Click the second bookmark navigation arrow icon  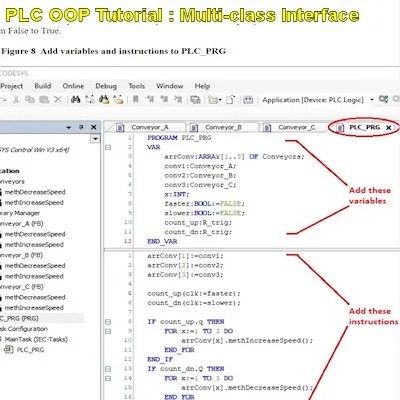pyautogui.click(x=164, y=99)
